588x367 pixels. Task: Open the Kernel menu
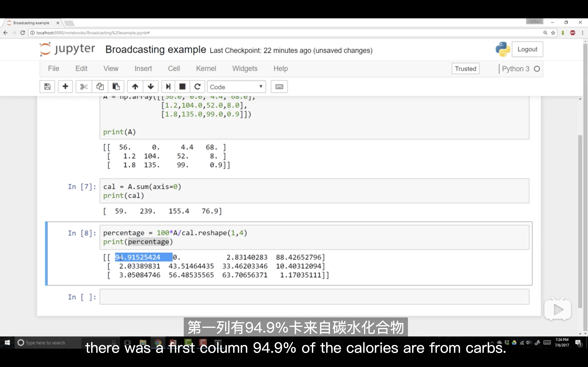[206, 69]
